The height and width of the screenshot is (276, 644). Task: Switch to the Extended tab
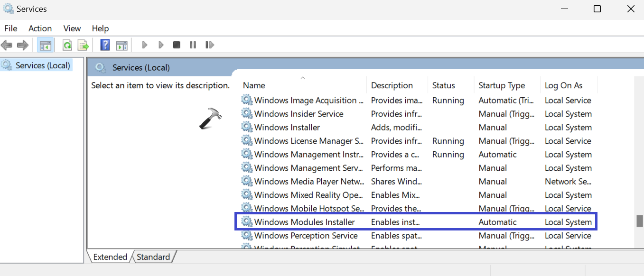click(x=110, y=257)
